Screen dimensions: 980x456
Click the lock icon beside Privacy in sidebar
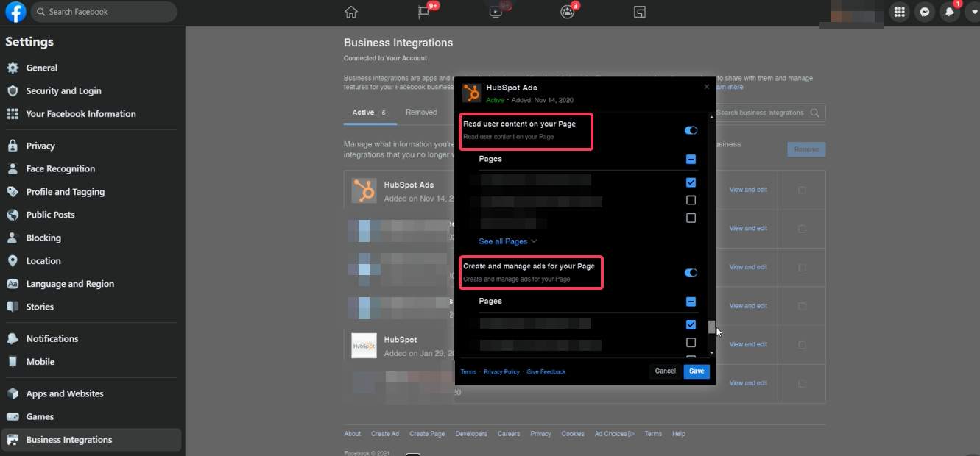tap(13, 146)
